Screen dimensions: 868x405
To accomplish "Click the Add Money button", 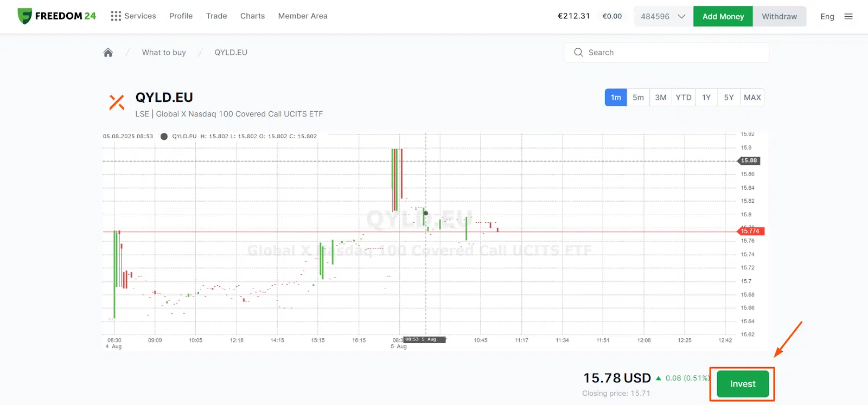I will click(x=723, y=16).
